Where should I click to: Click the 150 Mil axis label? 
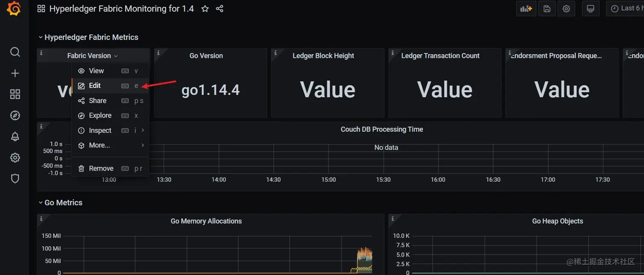coord(51,236)
